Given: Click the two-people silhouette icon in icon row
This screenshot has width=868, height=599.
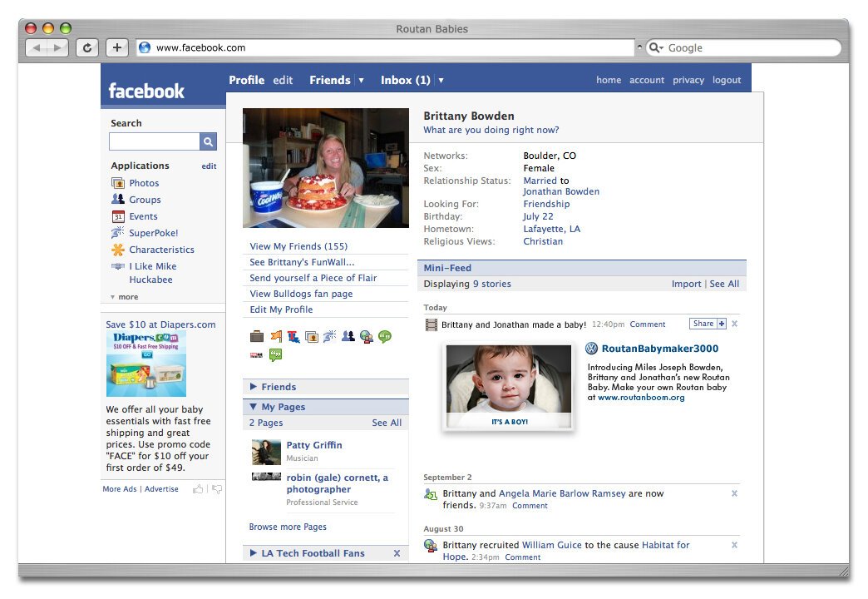Looking at the screenshot, I should point(348,336).
